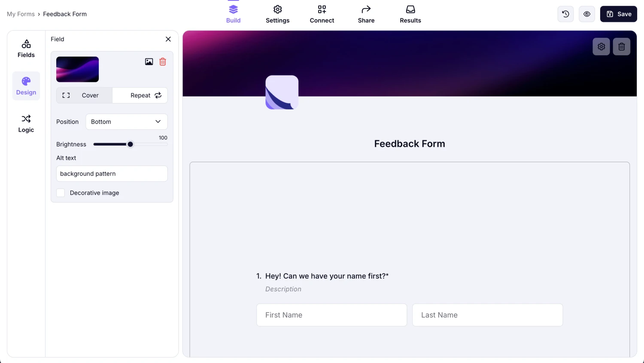Select the Cover image fit option
644x363 pixels.
click(85, 95)
